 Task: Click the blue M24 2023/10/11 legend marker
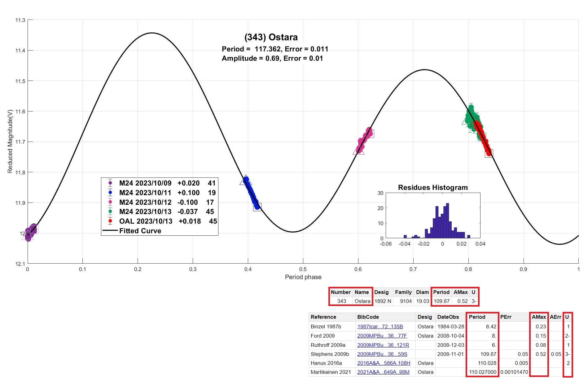click(x=110, y=193)
